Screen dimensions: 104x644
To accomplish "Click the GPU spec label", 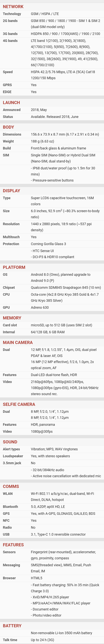I will [6, 308].
